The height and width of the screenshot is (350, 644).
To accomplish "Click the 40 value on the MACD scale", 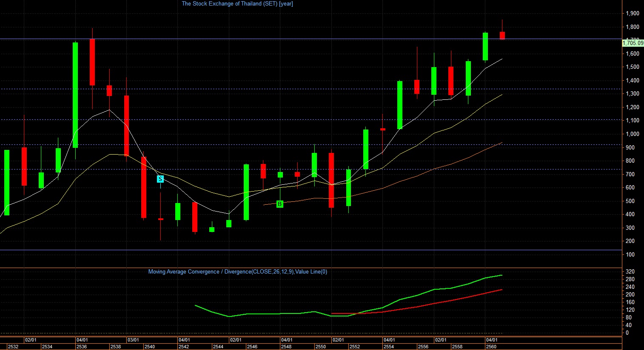I will tap(629, 325).
